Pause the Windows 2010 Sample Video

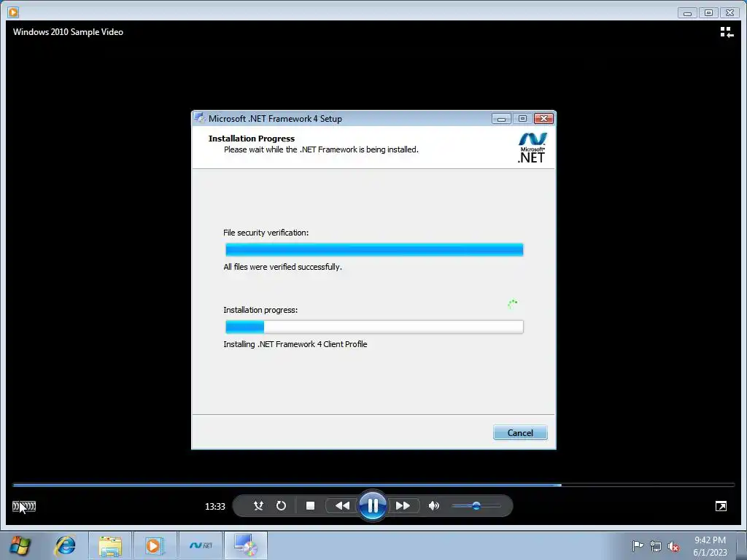tap(373, 505)
